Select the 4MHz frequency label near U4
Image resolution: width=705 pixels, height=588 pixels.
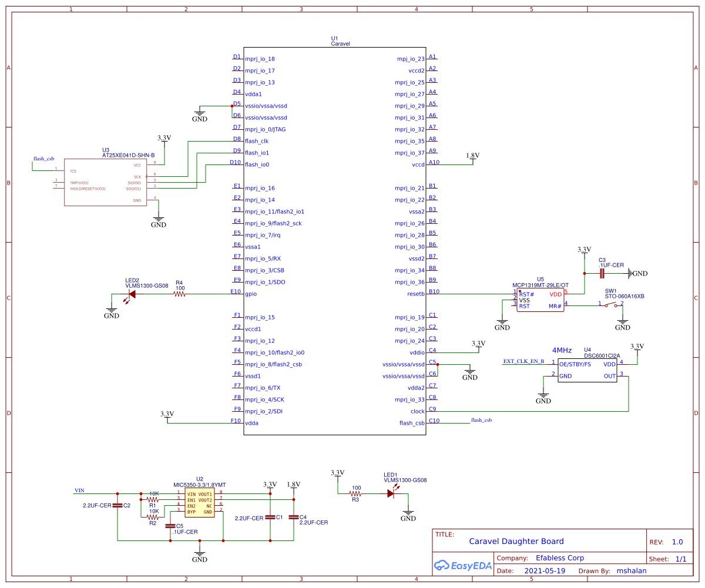tap(562, 350)
